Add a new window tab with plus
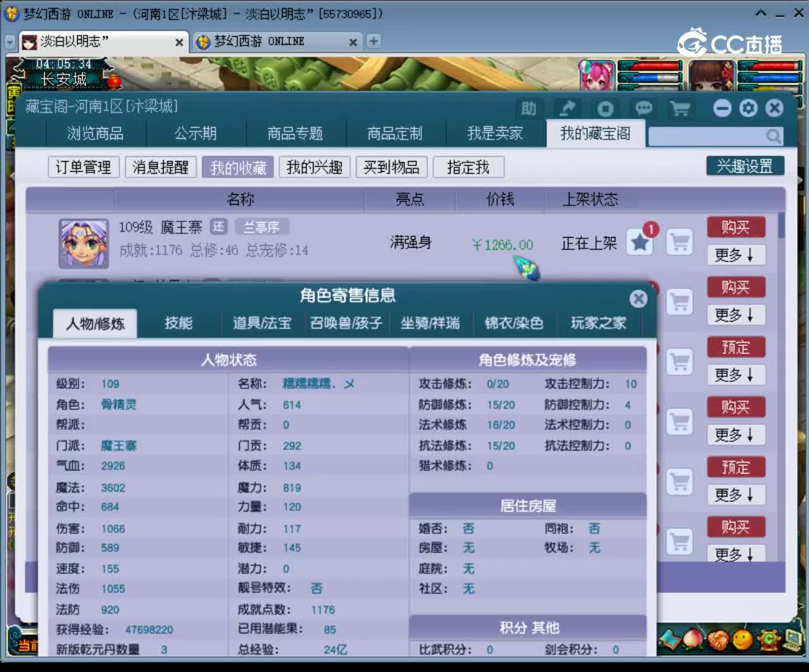The width and height of the screenshot is (809, 672). coord(374,41)
